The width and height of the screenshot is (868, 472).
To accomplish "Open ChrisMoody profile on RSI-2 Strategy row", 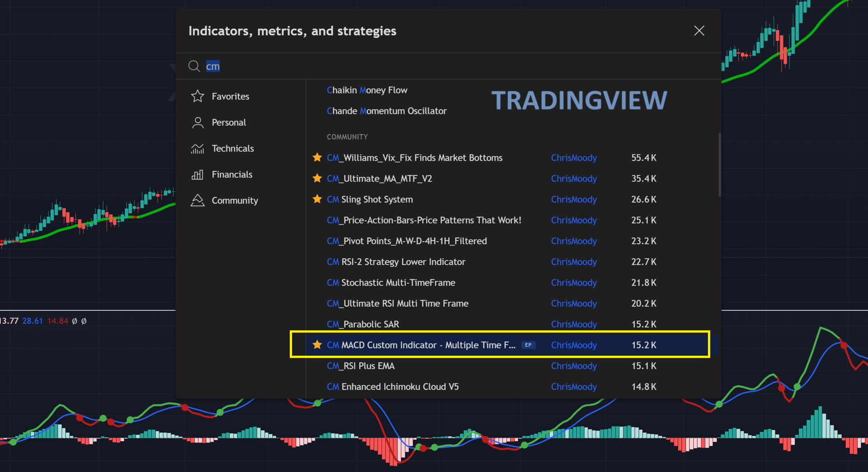I will click(x=574, y=262).
